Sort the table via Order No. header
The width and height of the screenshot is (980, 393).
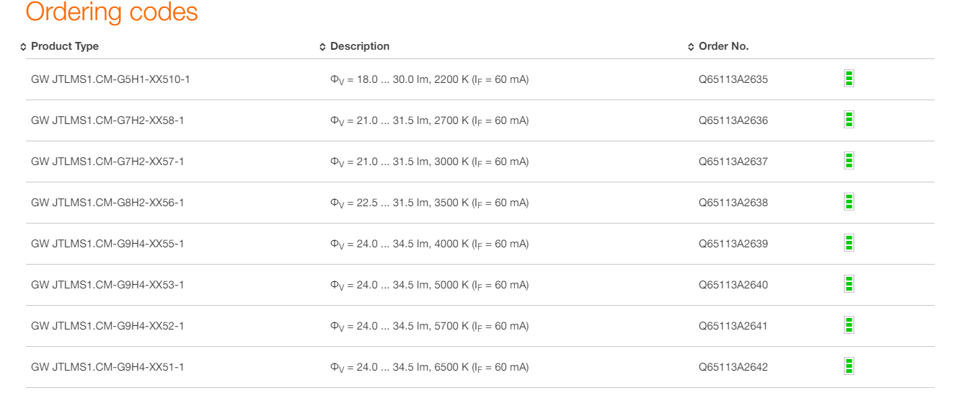pos(724,46)
